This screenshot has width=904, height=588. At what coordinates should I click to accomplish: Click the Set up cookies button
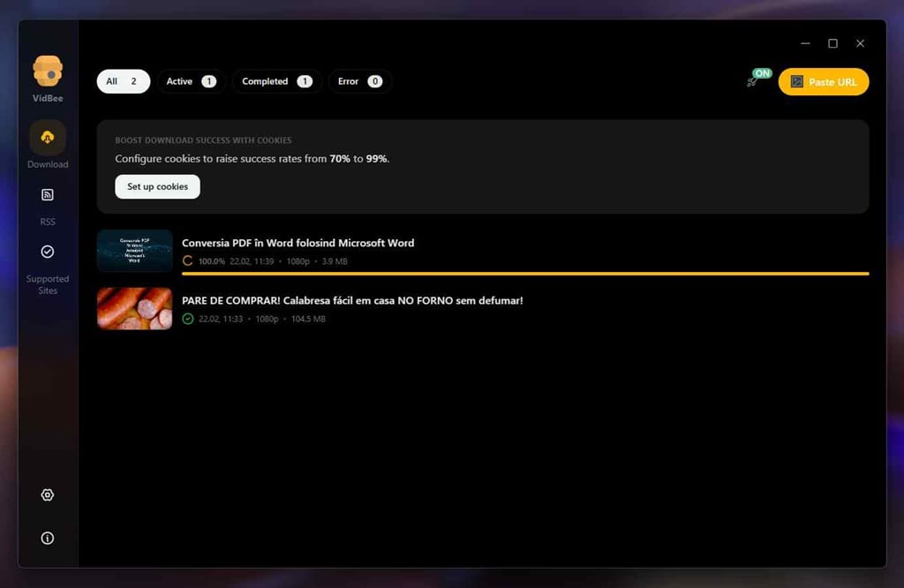(x=157, y=186)
